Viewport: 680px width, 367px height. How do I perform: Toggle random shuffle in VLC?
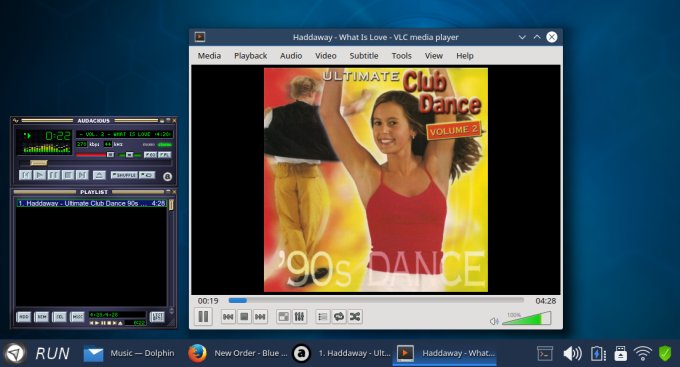(355, 317)
